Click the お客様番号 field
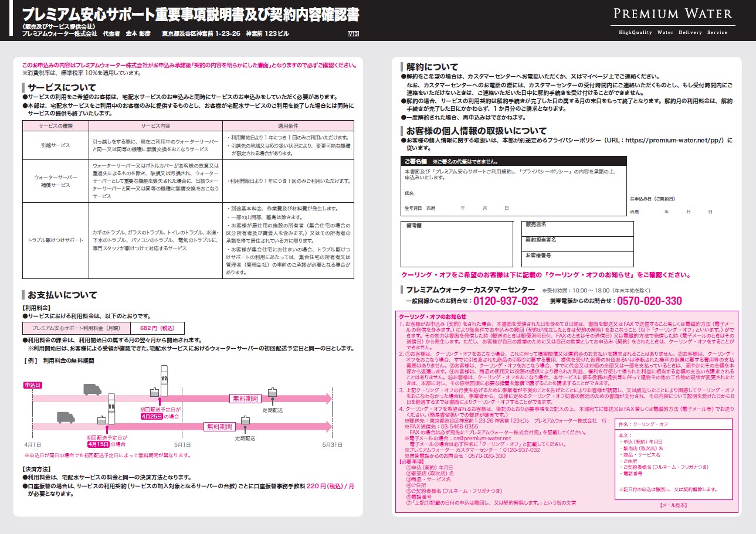Image resolution: width=756 pixels, height=534 pixels. coord(577,259)
